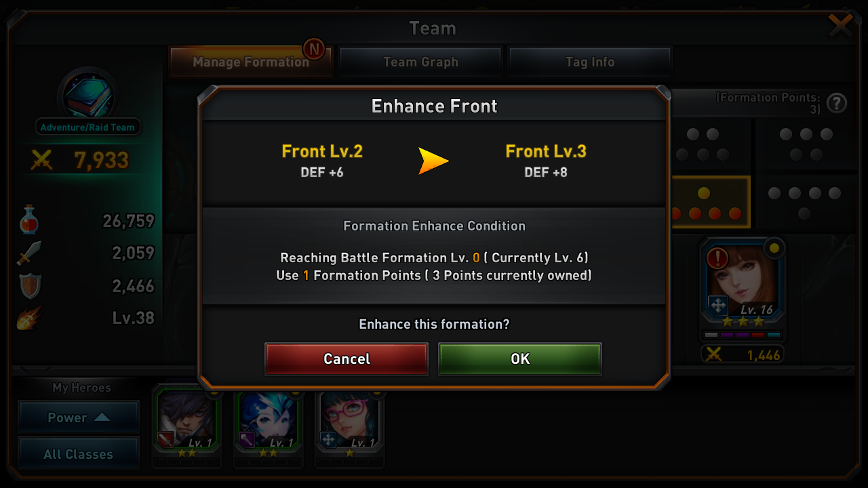Click the sword attack stat icon
Image resolution: width=868 pixels, height=488 pixels.
pyautogui.click(x=29, y=253)
